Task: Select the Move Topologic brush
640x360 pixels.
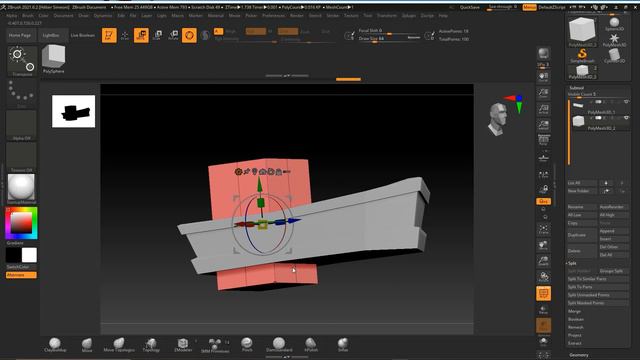Action: [119, 345]
